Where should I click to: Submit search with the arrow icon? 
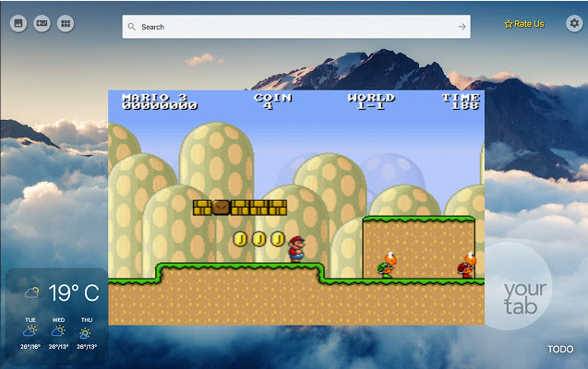coord(462,27)
